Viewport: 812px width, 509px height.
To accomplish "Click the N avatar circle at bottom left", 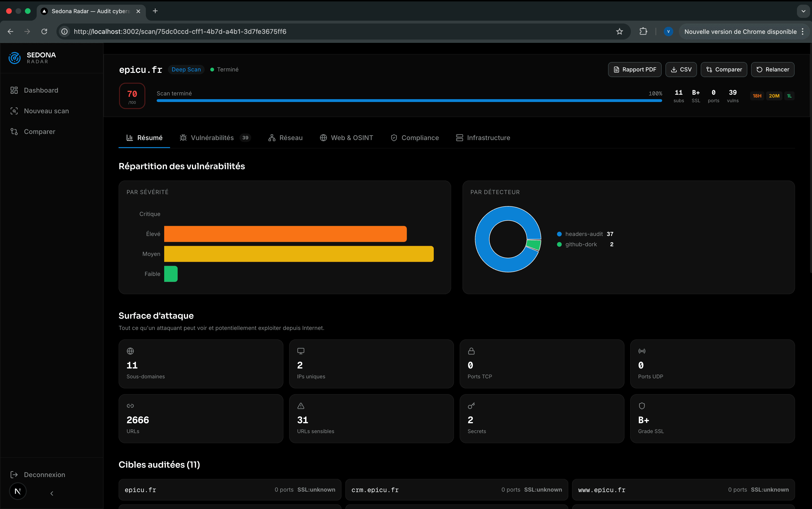I will click(17, 491).
